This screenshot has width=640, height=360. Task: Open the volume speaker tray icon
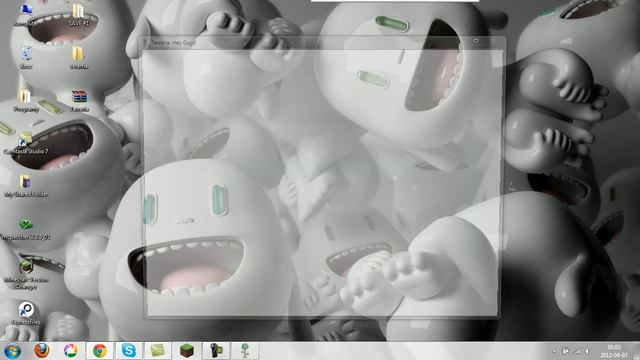[588, 351]
